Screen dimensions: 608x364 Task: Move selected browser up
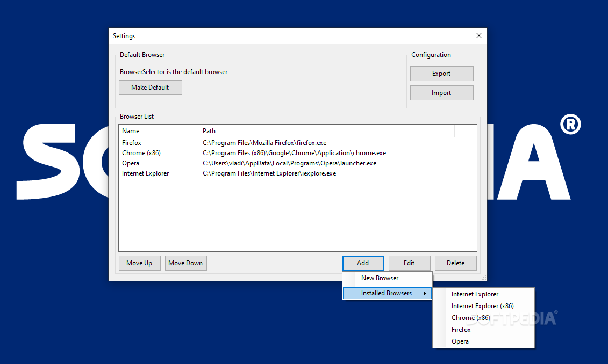(139, 263)
